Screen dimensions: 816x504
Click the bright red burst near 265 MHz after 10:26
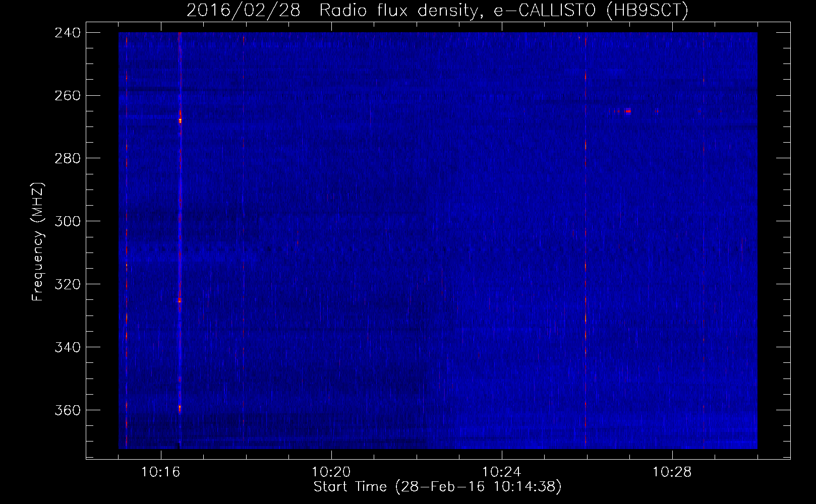point(627,111)
